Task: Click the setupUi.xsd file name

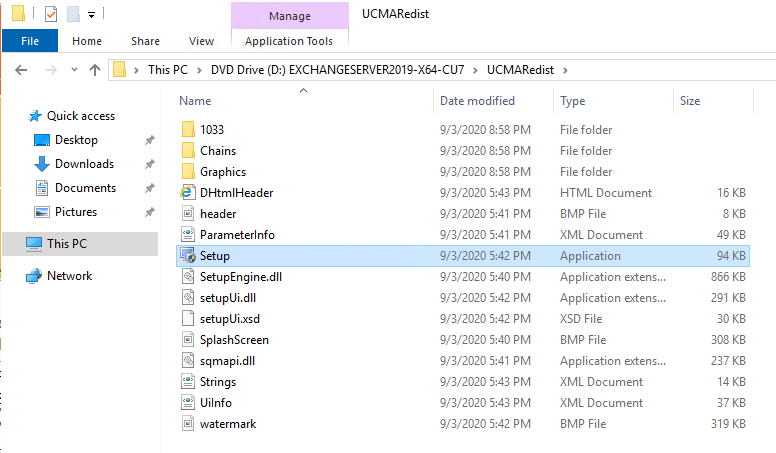Action: click(x=230, y=319)
